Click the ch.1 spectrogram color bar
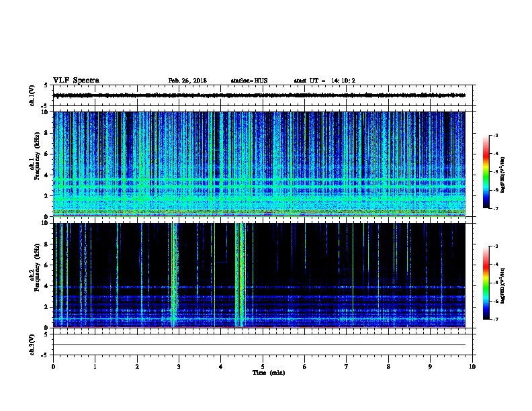Image resolution: width=532 pixels, height=411 pixels. pyautogui.click(x=486, y=172)
